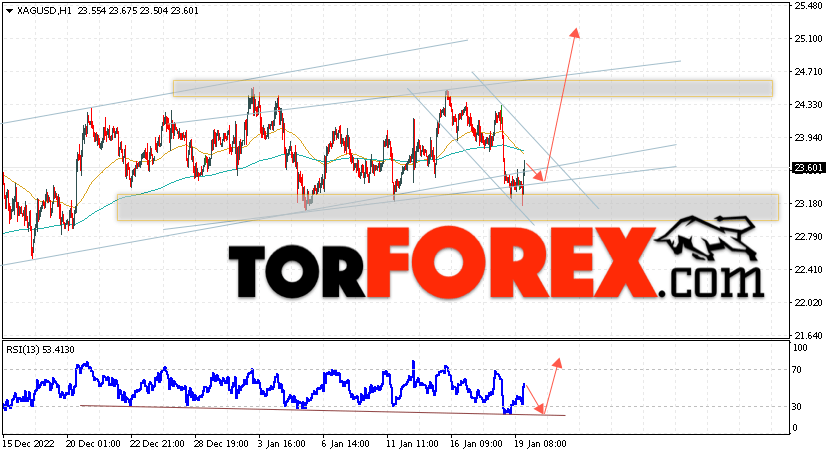Click the lower gray support zone rectangle

click(x=448, y=207)
